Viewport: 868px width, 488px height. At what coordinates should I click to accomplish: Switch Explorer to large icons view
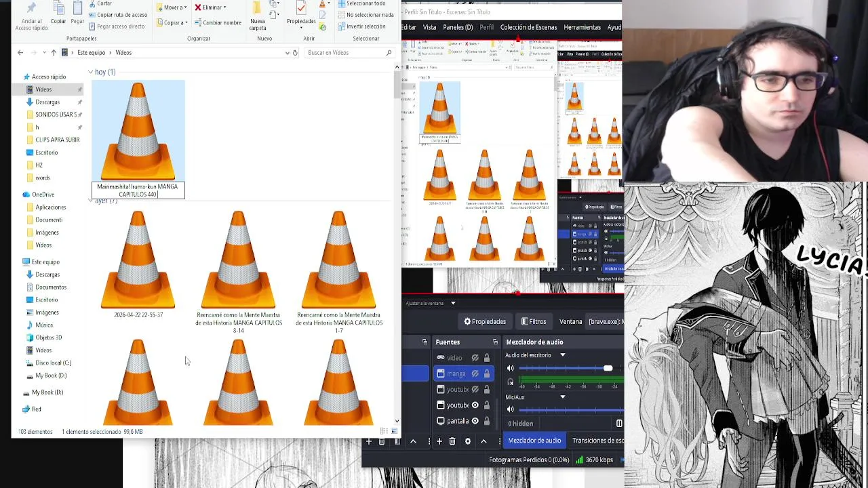point(394,431)
